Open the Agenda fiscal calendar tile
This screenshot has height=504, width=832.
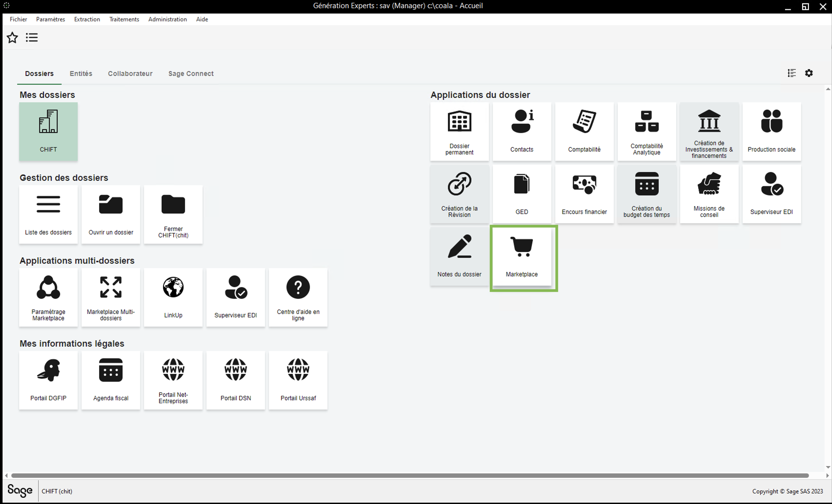point(111,381)
